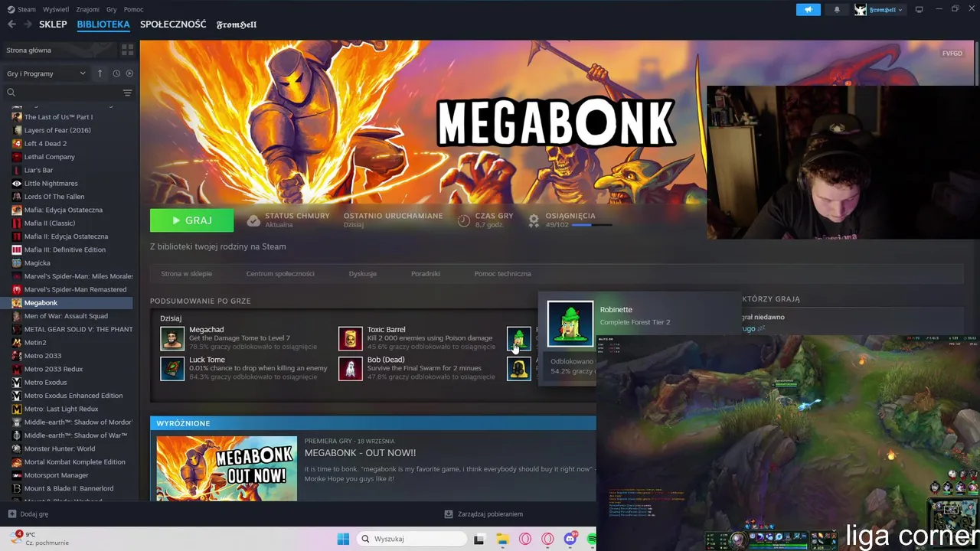Open the Wyświetl menu
The image size is (980, 551).
coord(56,9)
